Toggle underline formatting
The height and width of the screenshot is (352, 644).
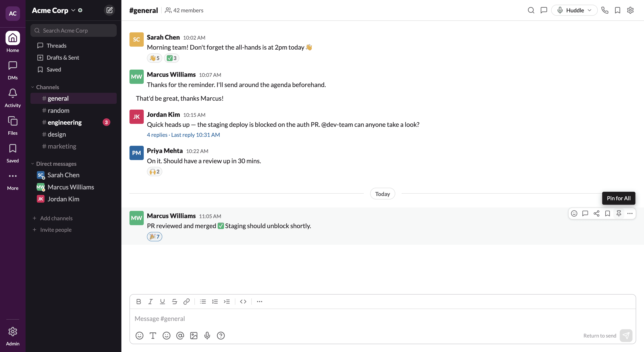coord(162,302)
